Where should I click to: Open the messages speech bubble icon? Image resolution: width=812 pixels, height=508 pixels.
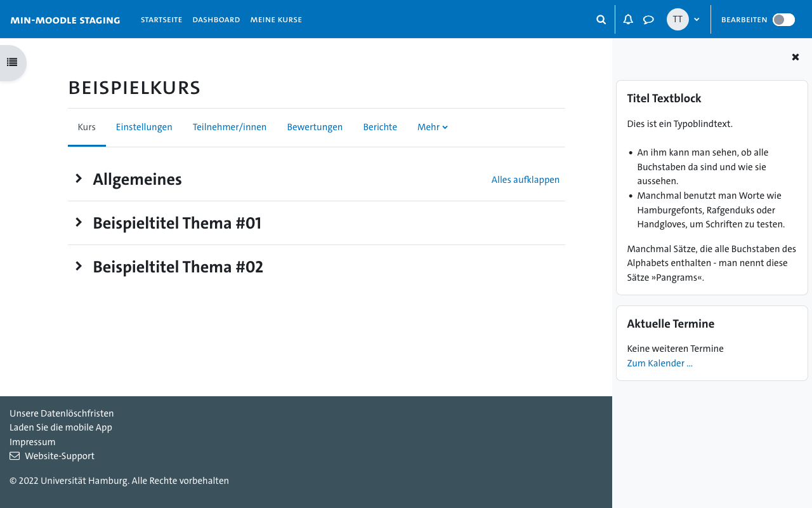coord(648,20)
